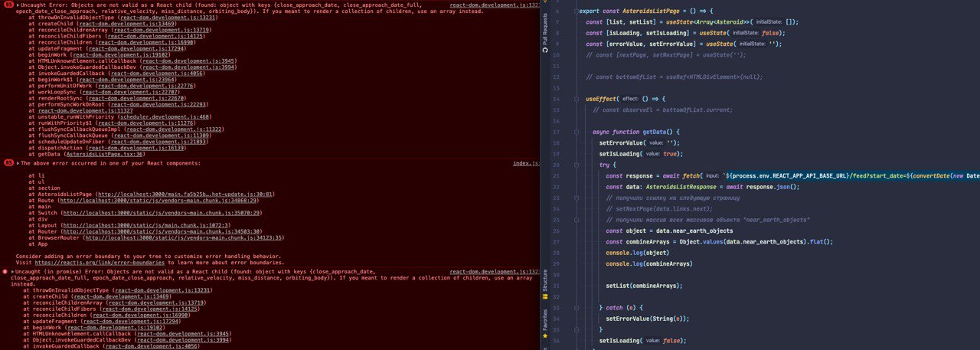Click the setErrorValue('') call on line 18
Screen dimensions: 980x350
point(639,142)
